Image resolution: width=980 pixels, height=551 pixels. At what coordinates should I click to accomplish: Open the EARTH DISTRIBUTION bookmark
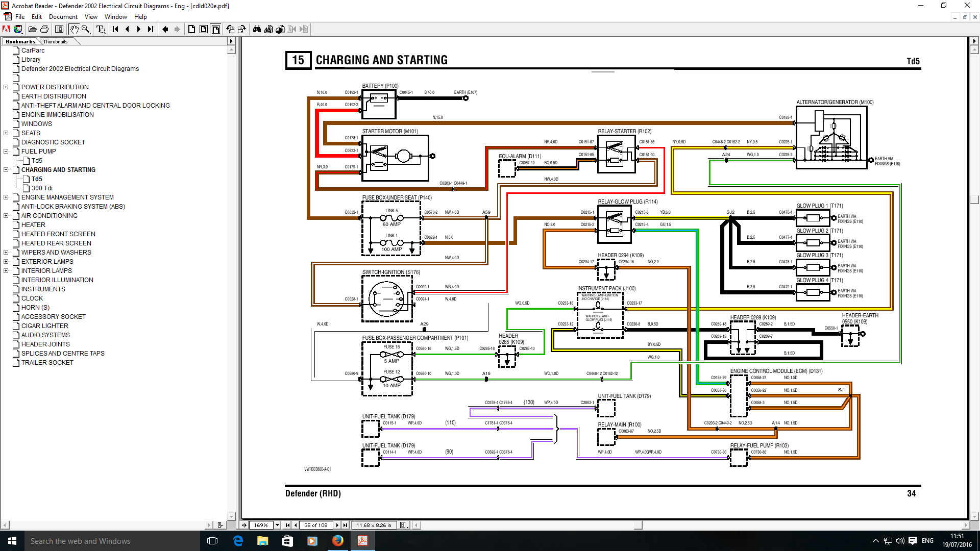(54, 96)
